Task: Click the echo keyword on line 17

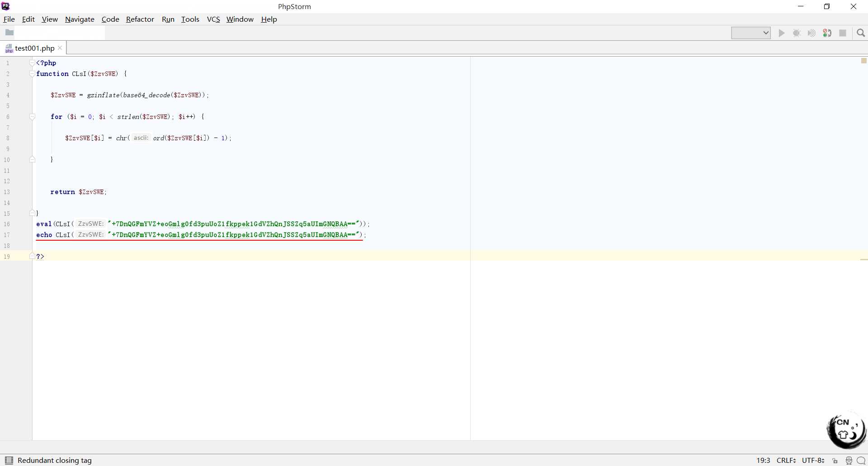Action: [x=44, y=235]
